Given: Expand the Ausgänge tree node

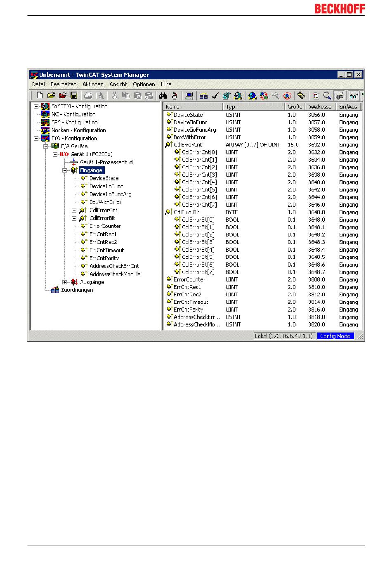Looking at the screenshot, I should (x=64, y=282).
